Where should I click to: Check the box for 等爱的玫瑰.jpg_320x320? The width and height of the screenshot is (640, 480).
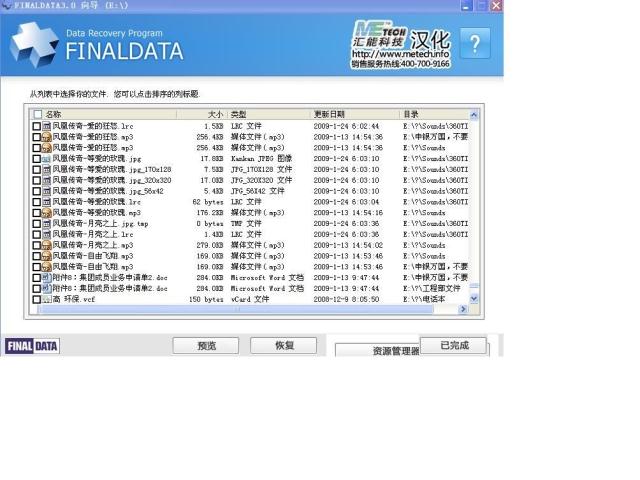coord(36,180)
